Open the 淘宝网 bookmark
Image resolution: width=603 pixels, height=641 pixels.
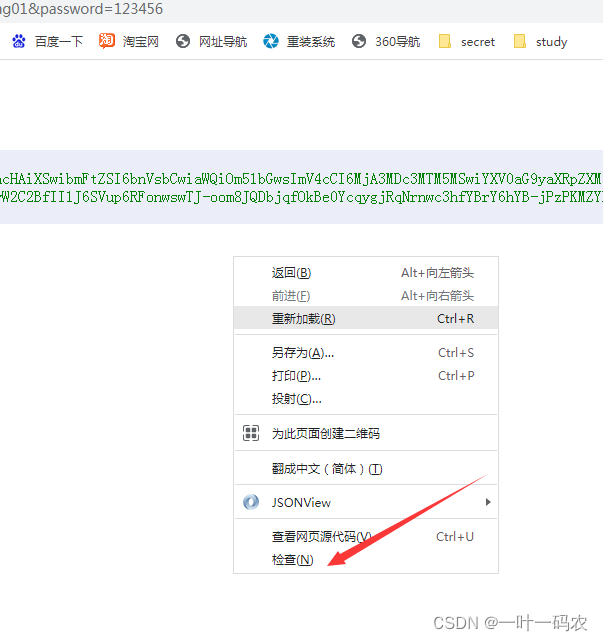coord(141,42)
